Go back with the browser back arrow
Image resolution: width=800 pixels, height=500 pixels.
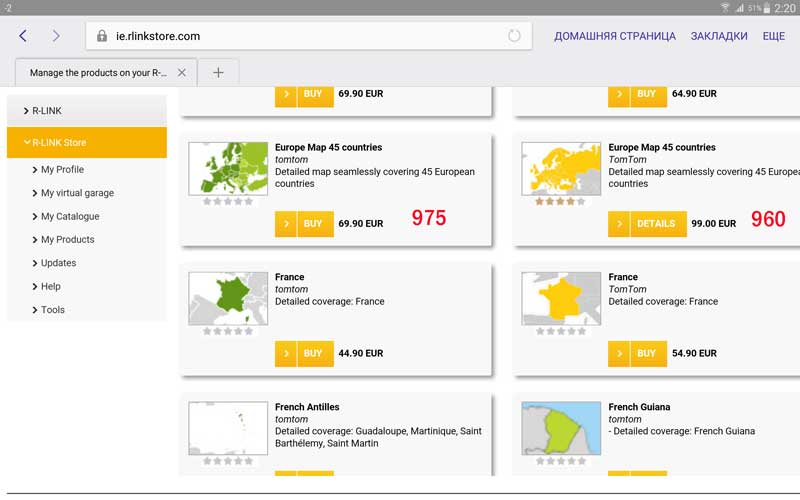(x=23, y=36)
